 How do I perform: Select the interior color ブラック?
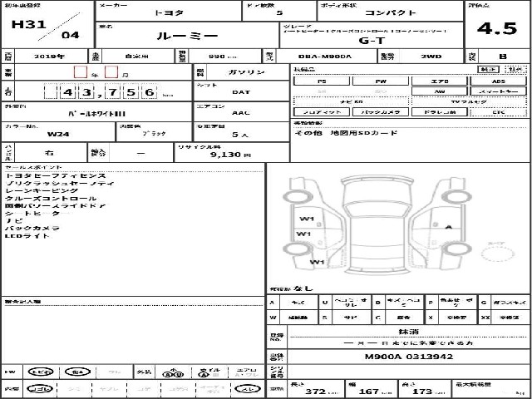coord(154,133)
